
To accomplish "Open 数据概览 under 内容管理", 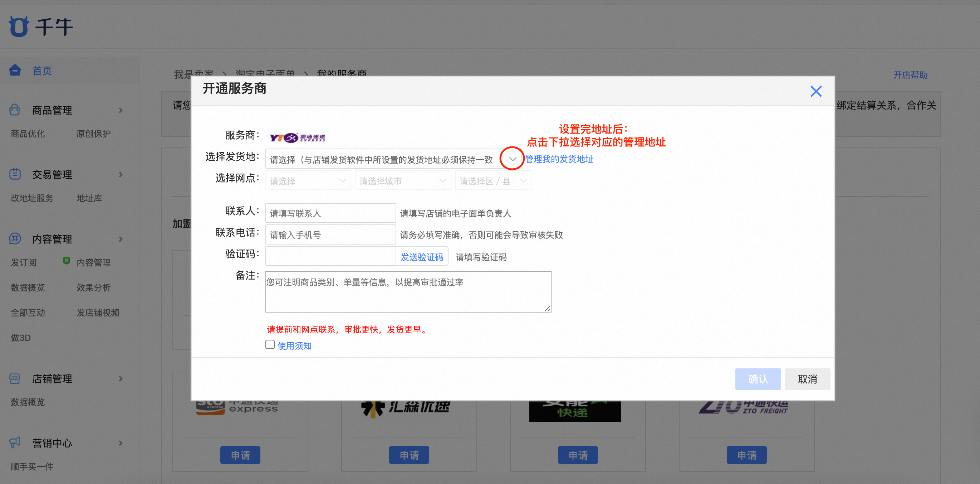I will click(x=28, y=287).
